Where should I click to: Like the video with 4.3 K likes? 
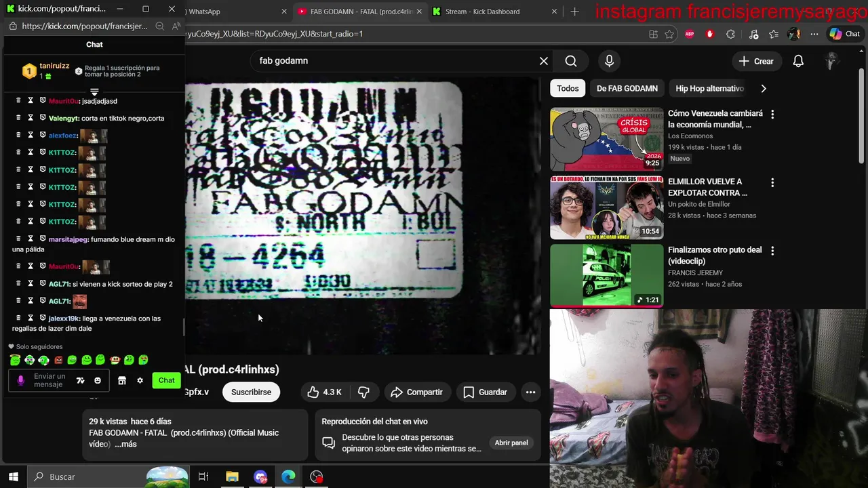(325, 392)
